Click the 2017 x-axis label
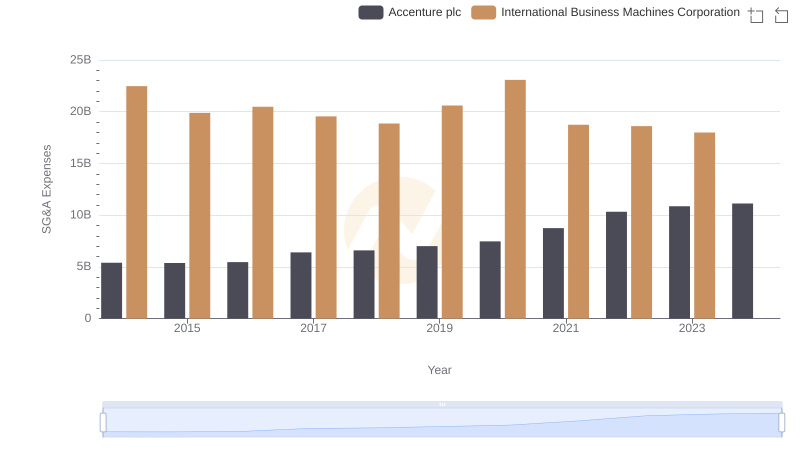The height and width of the screenshot is (461, 800). pyautogui.click(x=313, y=328)
